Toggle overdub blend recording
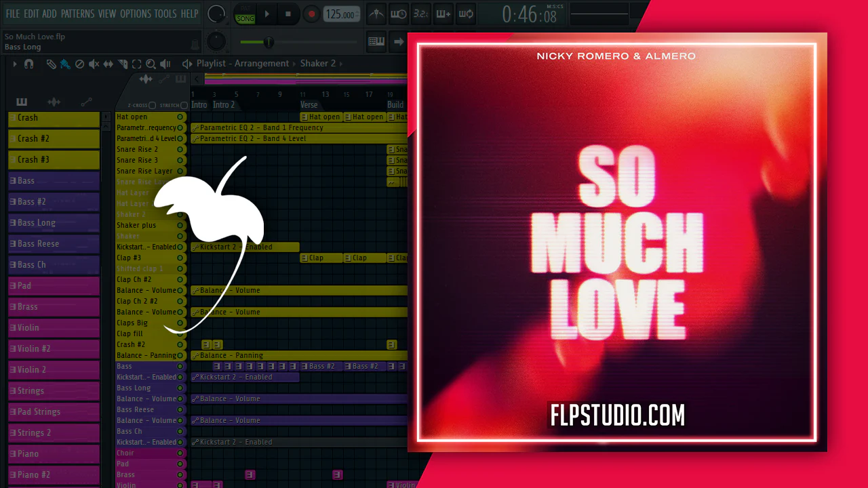 443,14
